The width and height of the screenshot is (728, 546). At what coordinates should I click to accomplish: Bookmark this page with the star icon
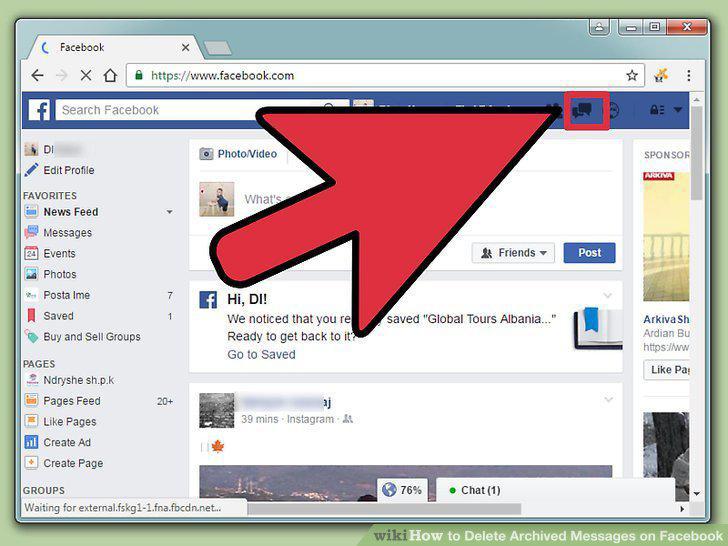click(632, 75)
